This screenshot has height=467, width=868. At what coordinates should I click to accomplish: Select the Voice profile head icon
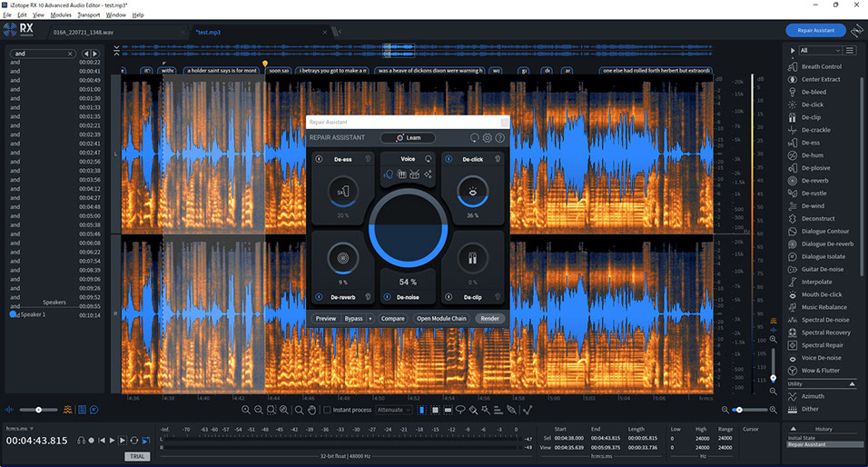pyautogui.click(x=388, y=174)
